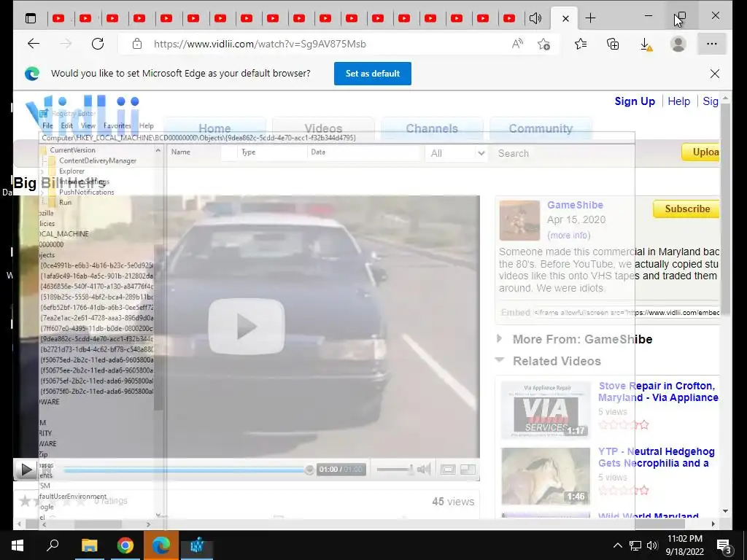
Task: Switch the player to wide view
Action: 447,470
